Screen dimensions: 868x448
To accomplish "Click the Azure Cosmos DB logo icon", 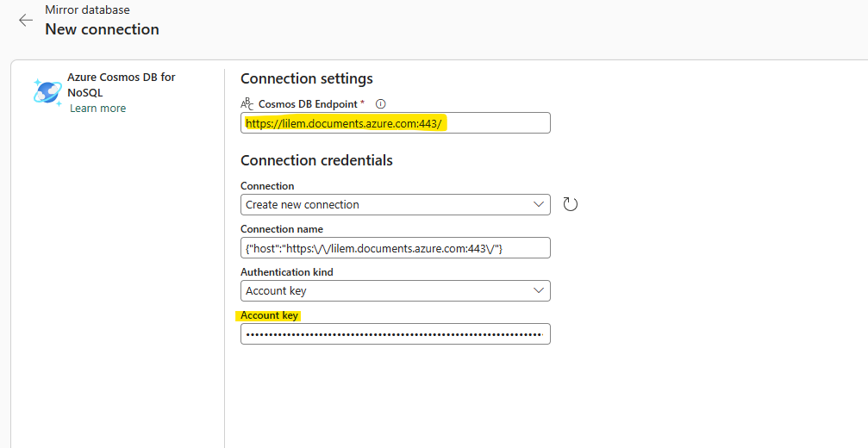I will (x=47, y=92).
